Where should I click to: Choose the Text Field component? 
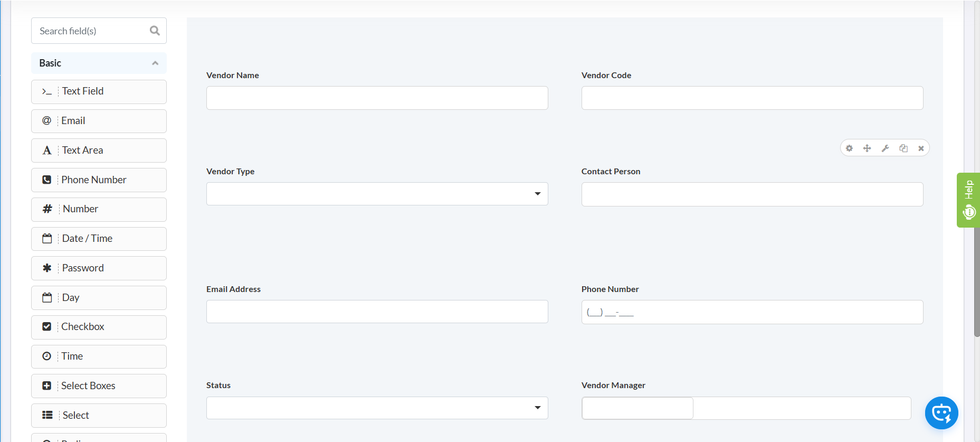tap(99, 91)
